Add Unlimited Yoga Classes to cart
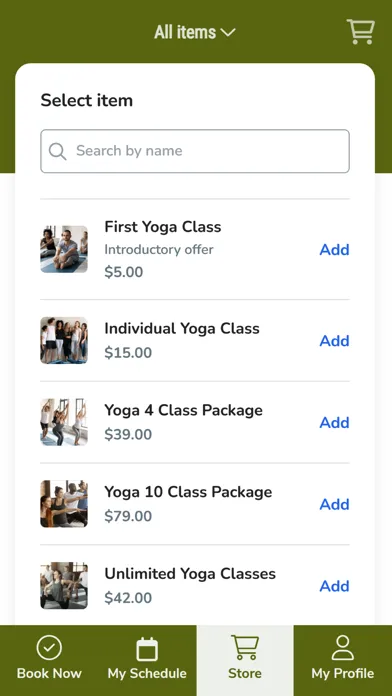 tap(334, 586)
